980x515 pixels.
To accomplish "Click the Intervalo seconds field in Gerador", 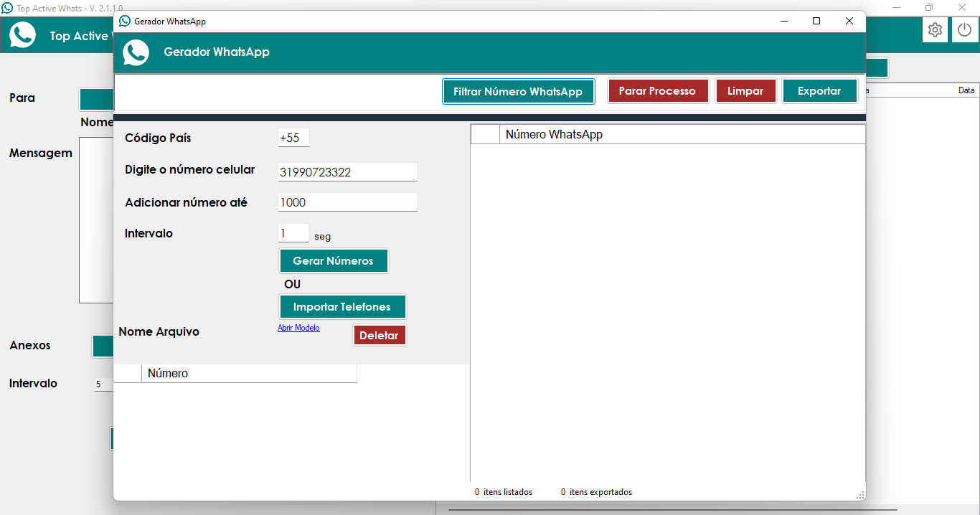I will pyautogui.click(x=293, y=233).
